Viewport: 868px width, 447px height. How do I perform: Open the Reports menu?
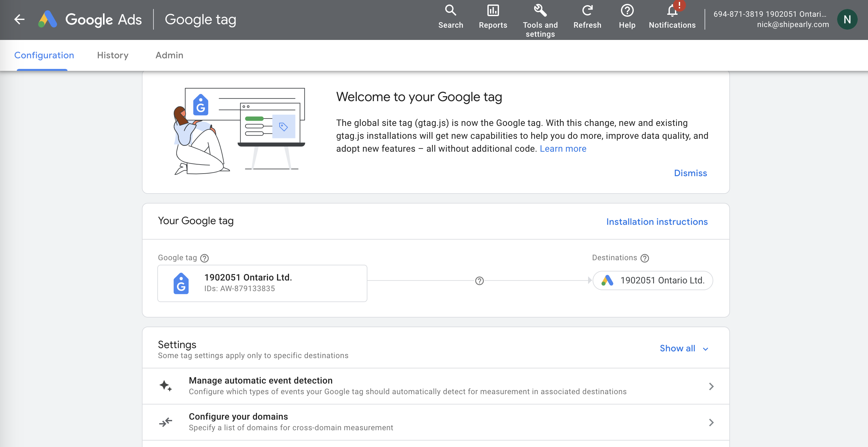click(x=493, y=17)
